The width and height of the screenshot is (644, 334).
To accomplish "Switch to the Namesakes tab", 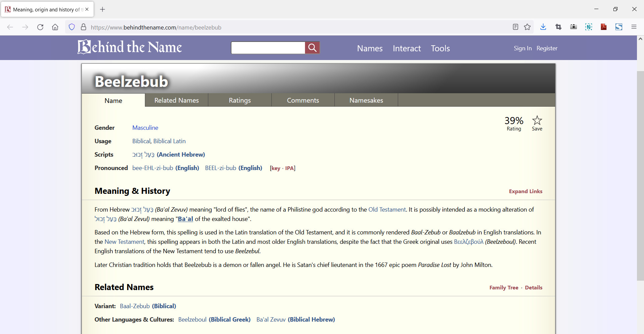I will pyautogui.click(x=366, y=100).
